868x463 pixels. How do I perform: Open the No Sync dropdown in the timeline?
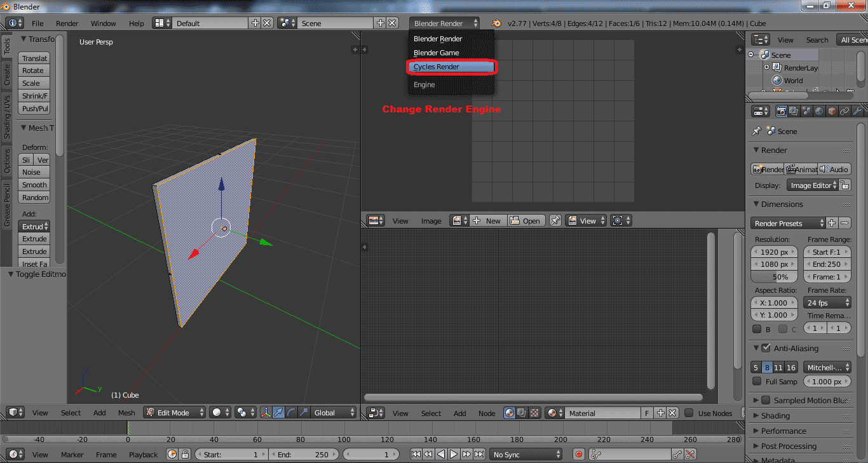[526, 454]
